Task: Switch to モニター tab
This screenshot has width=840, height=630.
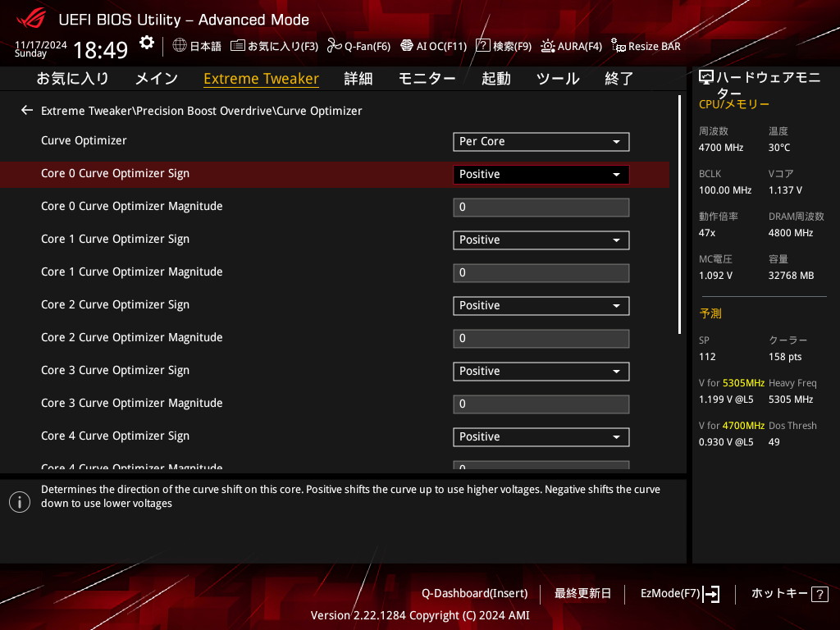Action: [x=427, y=79]
